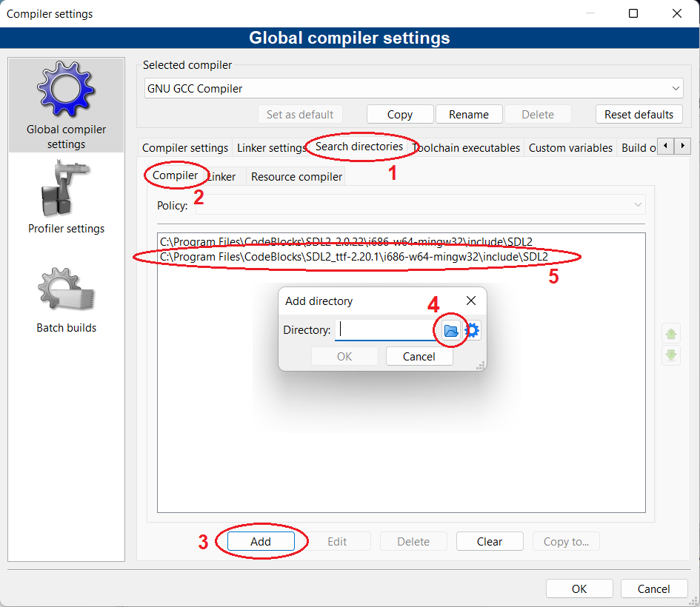Screen dimensions: 700x607
Task: Click the Copy to... button
Action: pyautogui.click(x=566, y=541)
